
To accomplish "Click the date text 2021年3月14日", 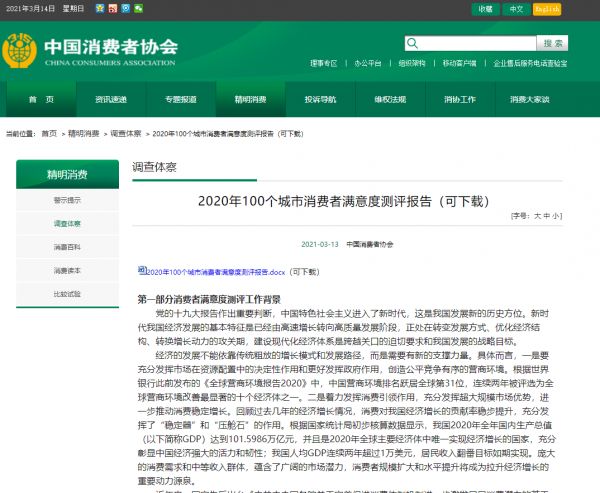I will point(30,8).
